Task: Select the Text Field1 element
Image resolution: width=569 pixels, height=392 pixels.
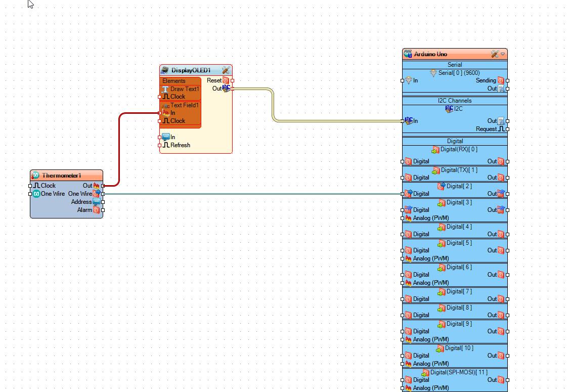Action: pyautogui.click(x=184, y=105)
